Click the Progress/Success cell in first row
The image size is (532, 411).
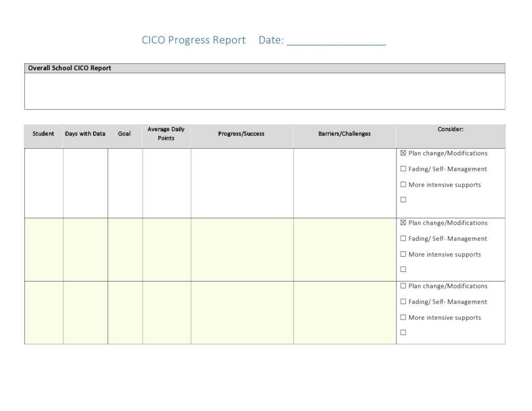coord(242,182)
